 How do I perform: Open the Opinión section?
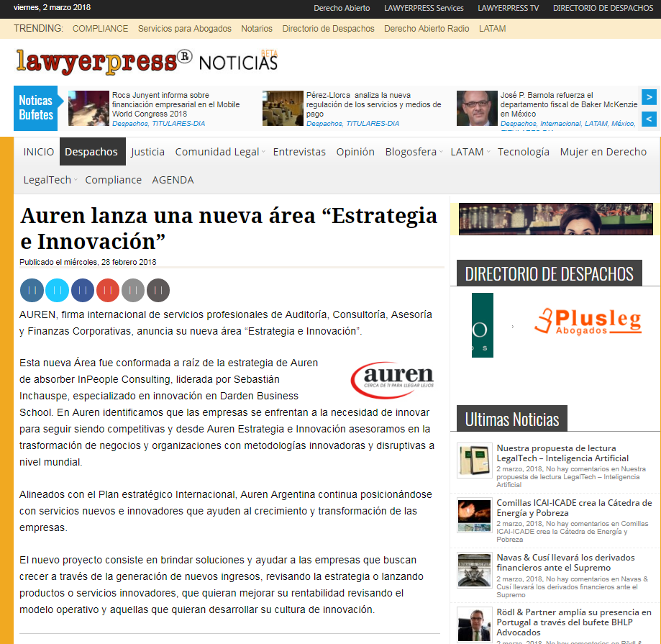355,152
